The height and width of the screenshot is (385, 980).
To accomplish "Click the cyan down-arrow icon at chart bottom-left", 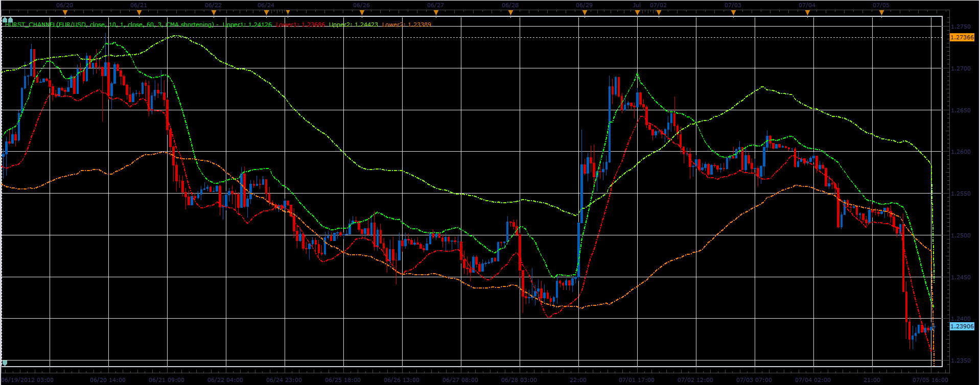I will point(5,363).
